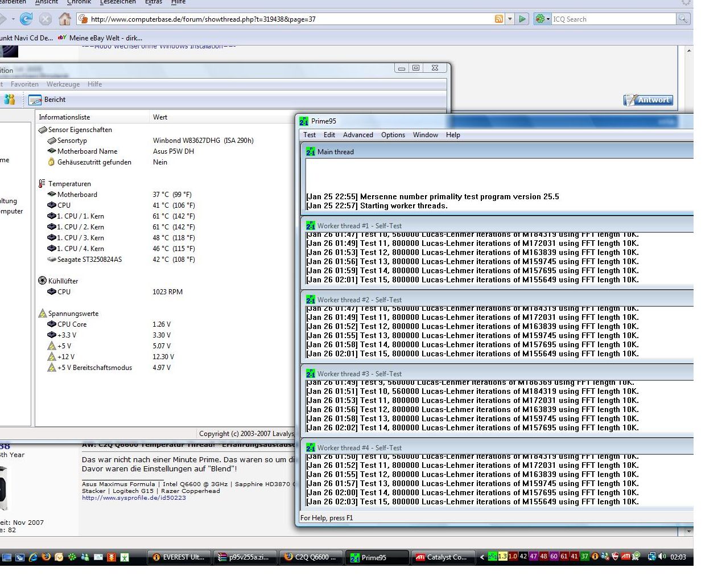
Task: Open the Hilfe menu in EVEREST
Action: tap(94, 84)
